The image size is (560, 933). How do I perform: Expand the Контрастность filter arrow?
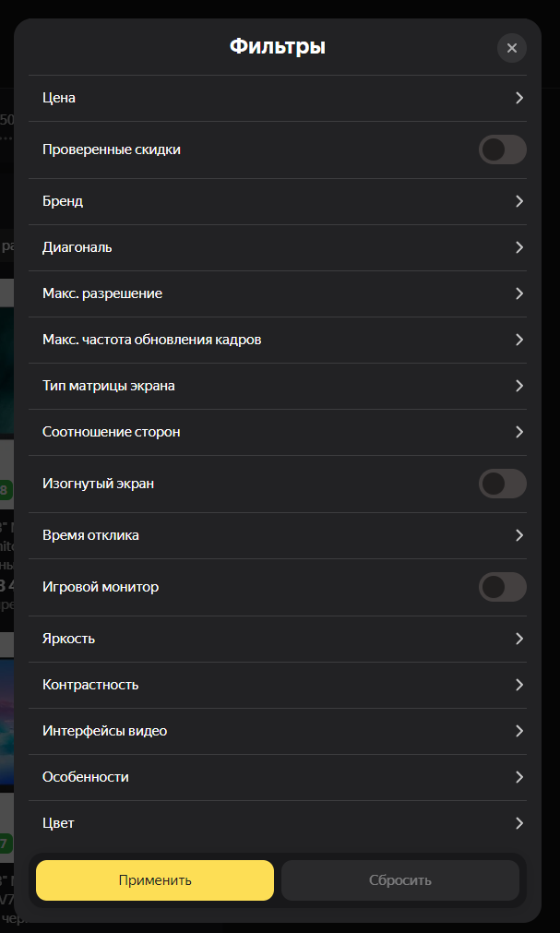coord(519,685)
